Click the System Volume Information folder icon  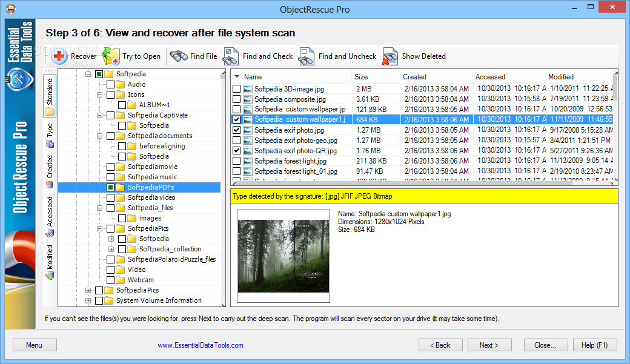109,300
